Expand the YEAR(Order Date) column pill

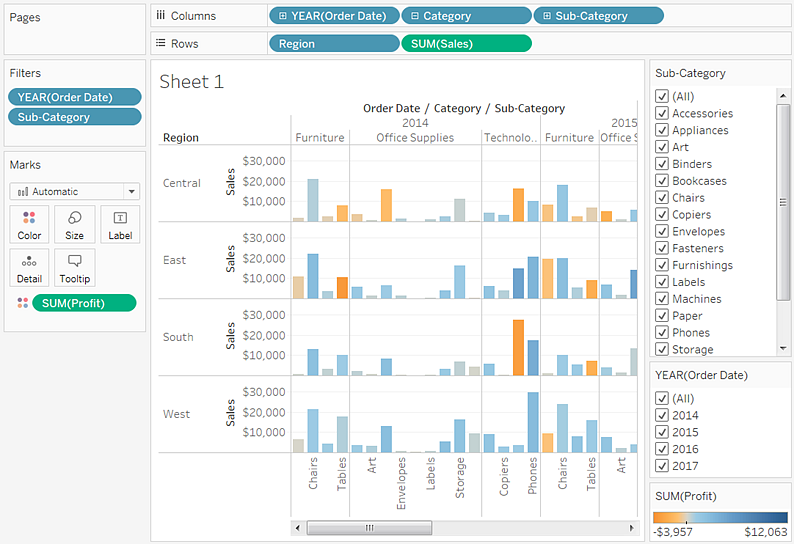click(283, 16)
